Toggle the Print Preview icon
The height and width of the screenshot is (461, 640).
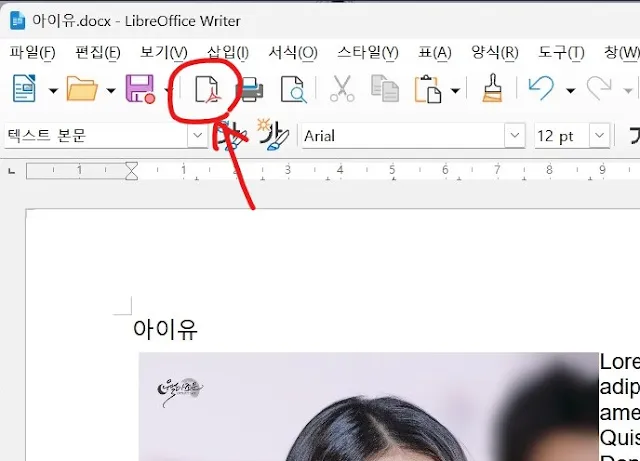(293, 89)
